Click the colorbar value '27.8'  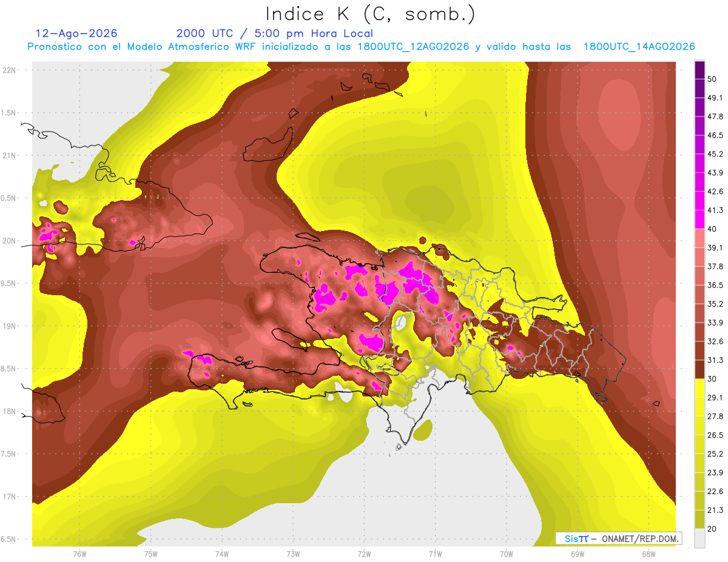pyautogui.click(x=715, y=416)
